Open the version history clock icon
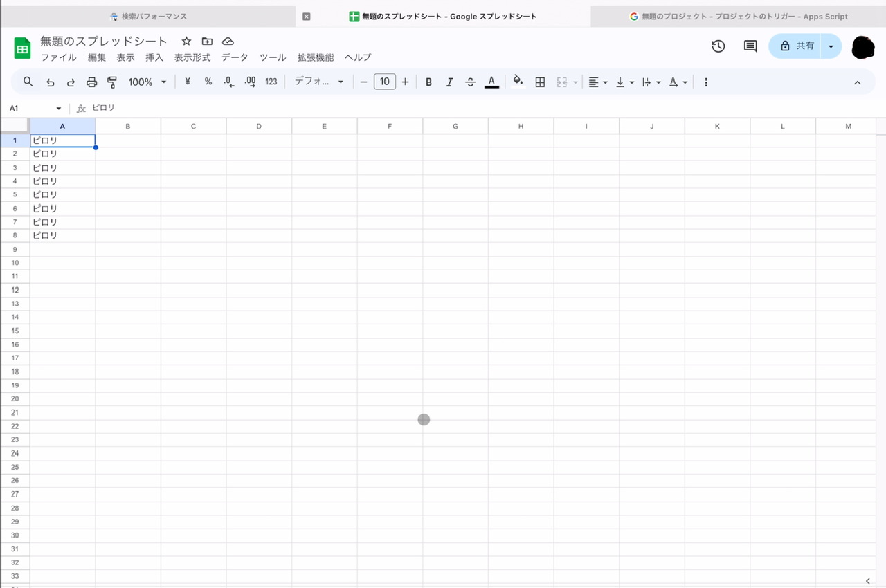Image resolution: width=886 pixels, height=588 pixels. point(718,46)
